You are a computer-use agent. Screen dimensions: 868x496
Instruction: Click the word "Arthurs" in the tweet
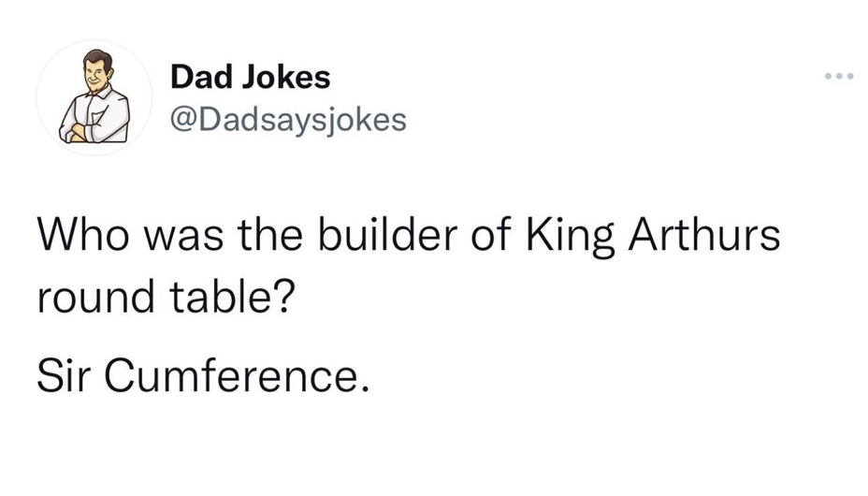tap(704, 235)
